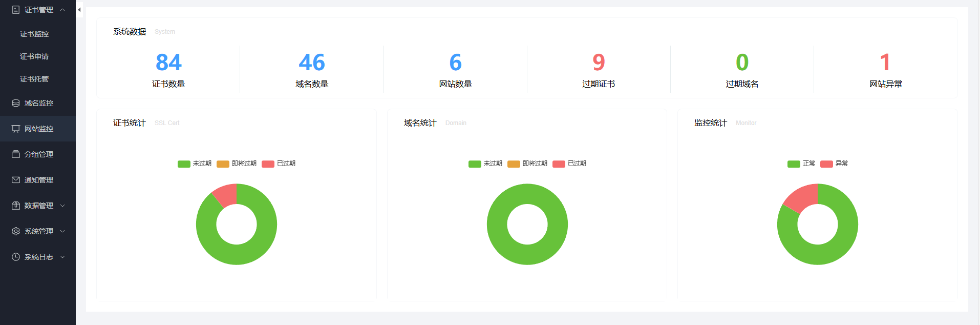
Task: Click the 网站监控 monitor icon
Action: click(x=16, y=129)
